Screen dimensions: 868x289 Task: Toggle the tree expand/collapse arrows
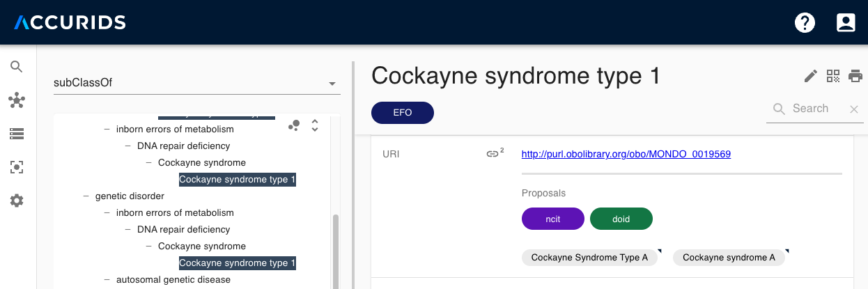pyautogui.click(x=315, y=125)
